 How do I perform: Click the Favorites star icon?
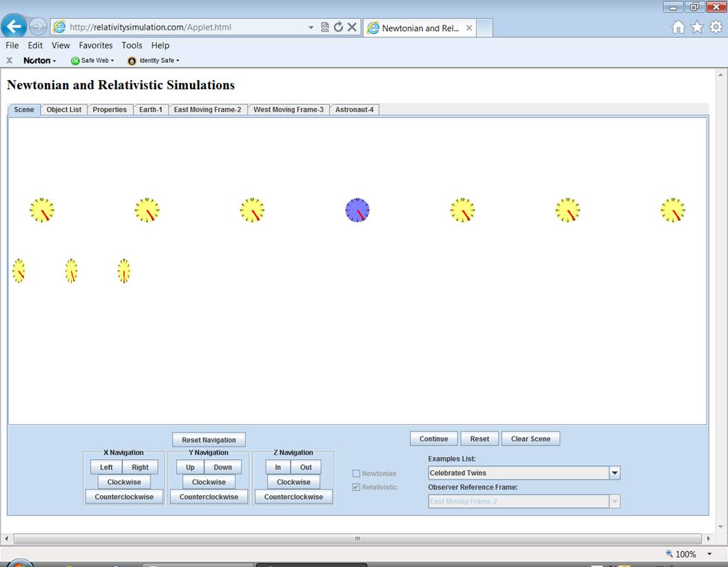pos(697,27)
